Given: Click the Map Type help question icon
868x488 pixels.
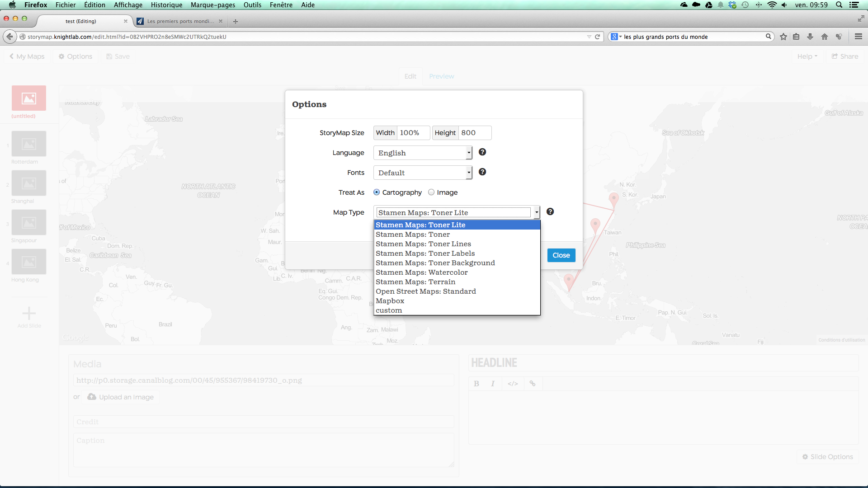Looking at the screenshot, I should pyautogui.click(x=550, y=212).
